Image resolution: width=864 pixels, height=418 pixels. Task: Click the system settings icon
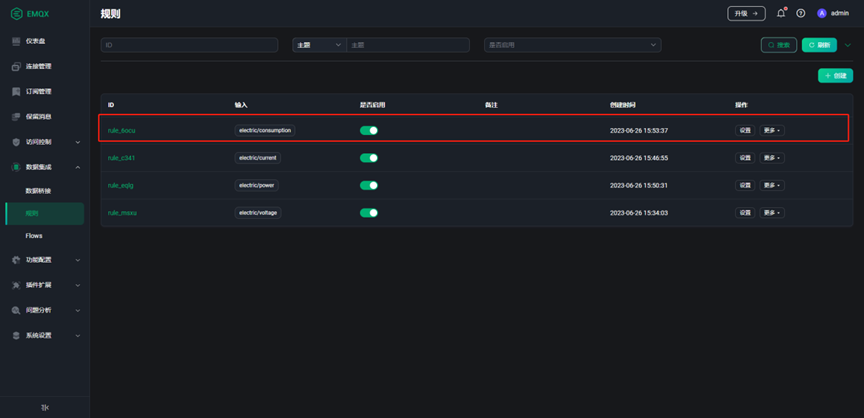tap(16, 335)
